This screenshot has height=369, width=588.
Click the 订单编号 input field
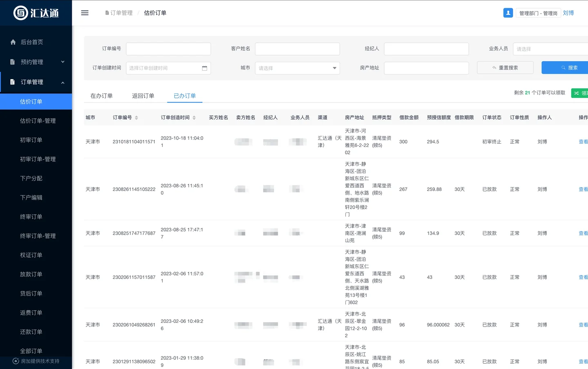pos(168,49)
